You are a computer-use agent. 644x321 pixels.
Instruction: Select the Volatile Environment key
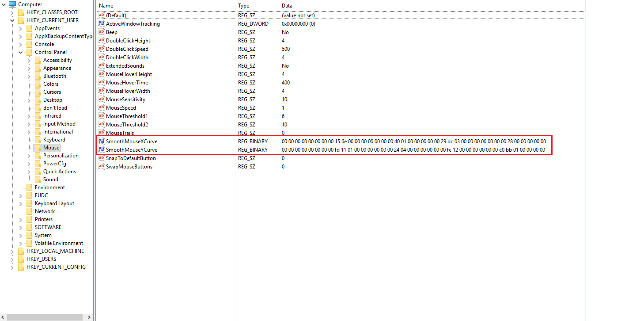(59, 243)
